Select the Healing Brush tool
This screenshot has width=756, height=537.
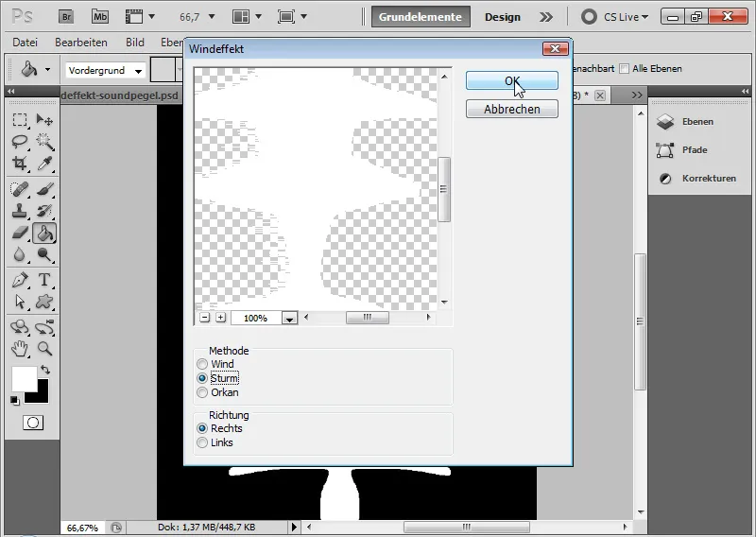tap(20, 189)
